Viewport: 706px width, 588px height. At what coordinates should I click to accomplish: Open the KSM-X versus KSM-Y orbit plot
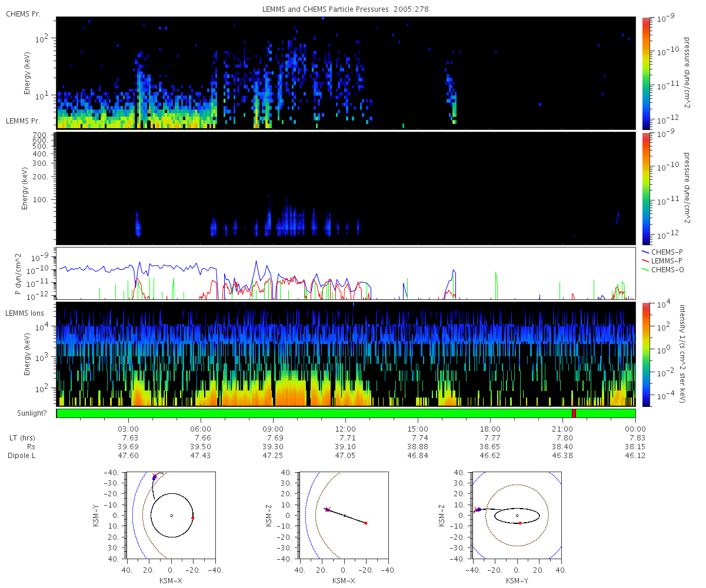tap(171, 515)
